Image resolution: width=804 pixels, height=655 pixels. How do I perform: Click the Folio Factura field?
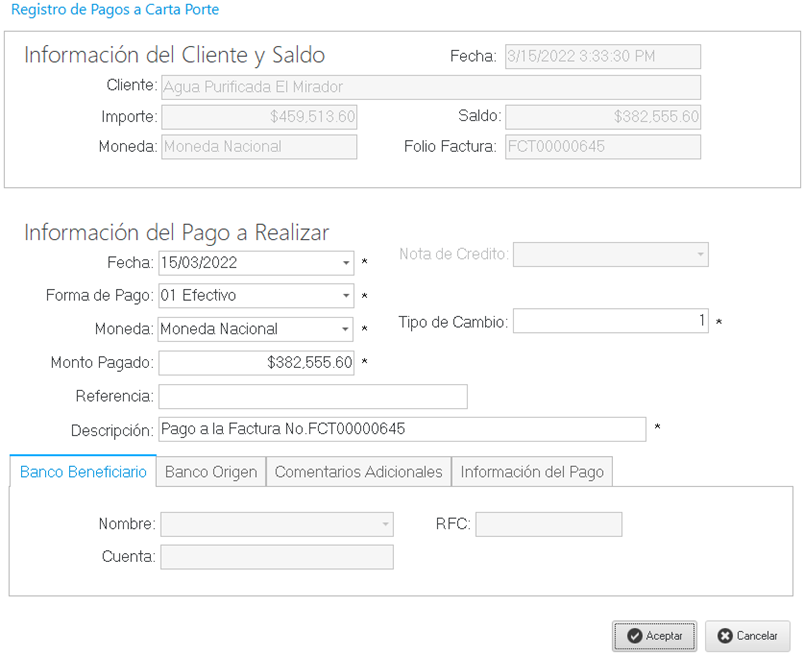603,147
